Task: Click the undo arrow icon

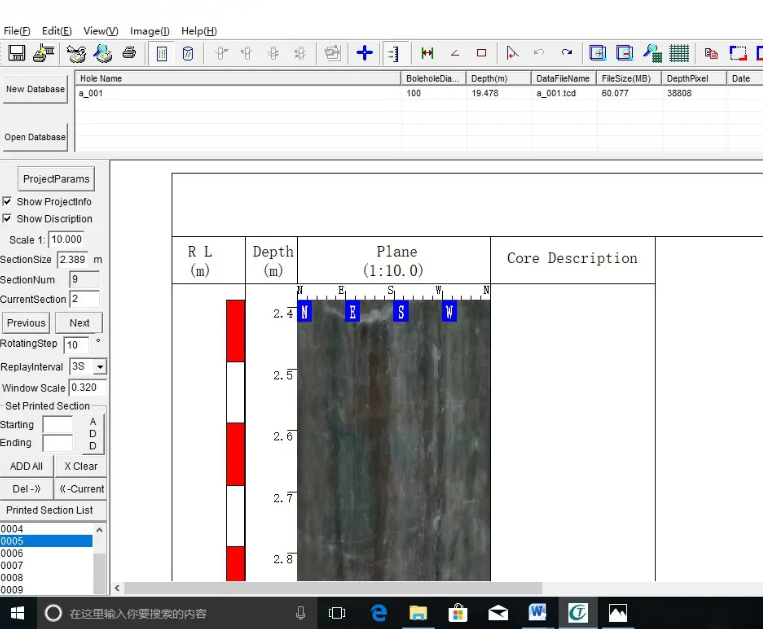Action: pyautogui.click(x=539, y=53)
